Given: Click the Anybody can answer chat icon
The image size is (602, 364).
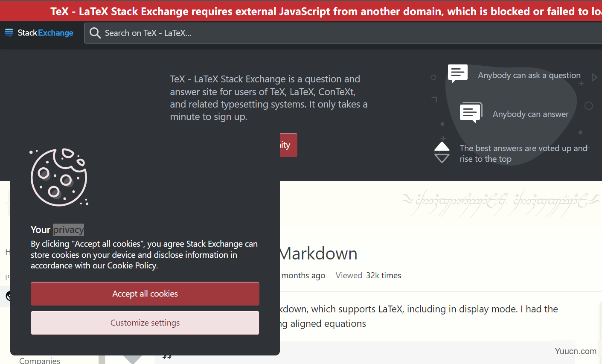Looking at the screenshot, I should click(x=471, y=113).
